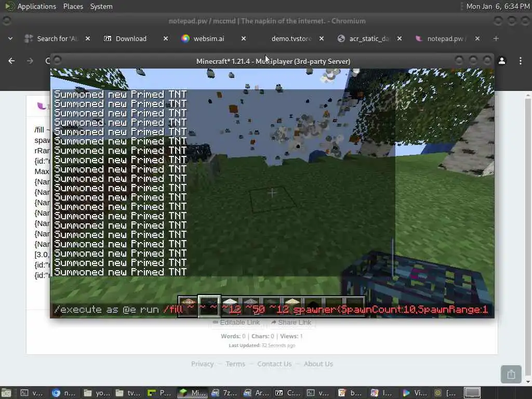Open the Chromium profile icon

(x=502, y=61)
